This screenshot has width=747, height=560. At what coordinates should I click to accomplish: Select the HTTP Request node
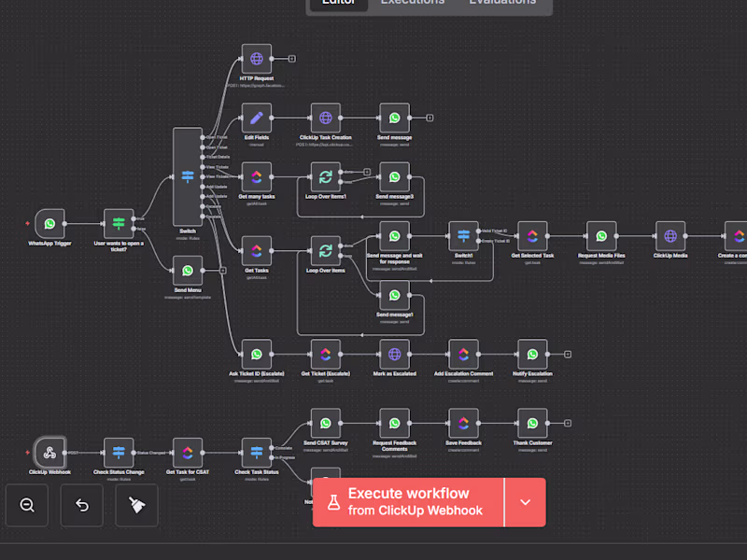pyautogui.click(x=256, y=59)
